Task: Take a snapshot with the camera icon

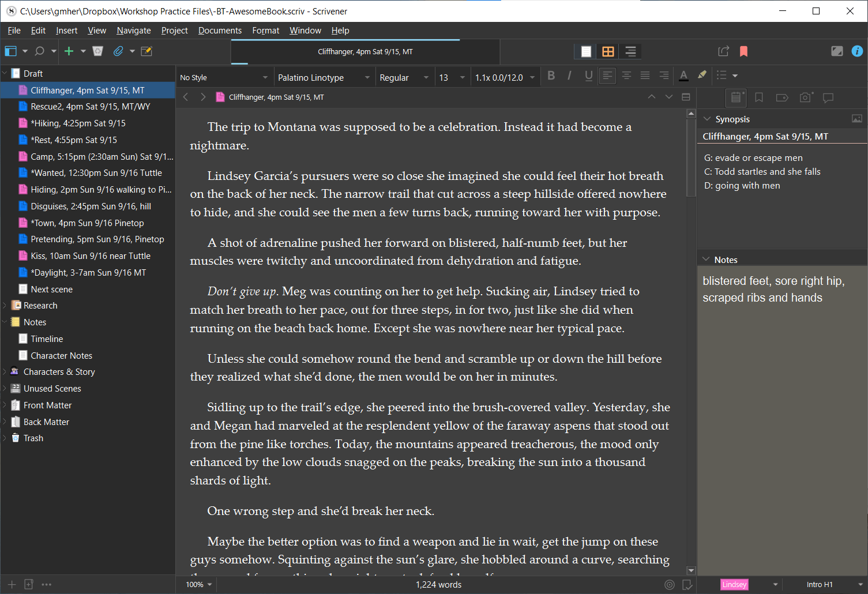Action: pyautogui.click(x=805, y=97)
